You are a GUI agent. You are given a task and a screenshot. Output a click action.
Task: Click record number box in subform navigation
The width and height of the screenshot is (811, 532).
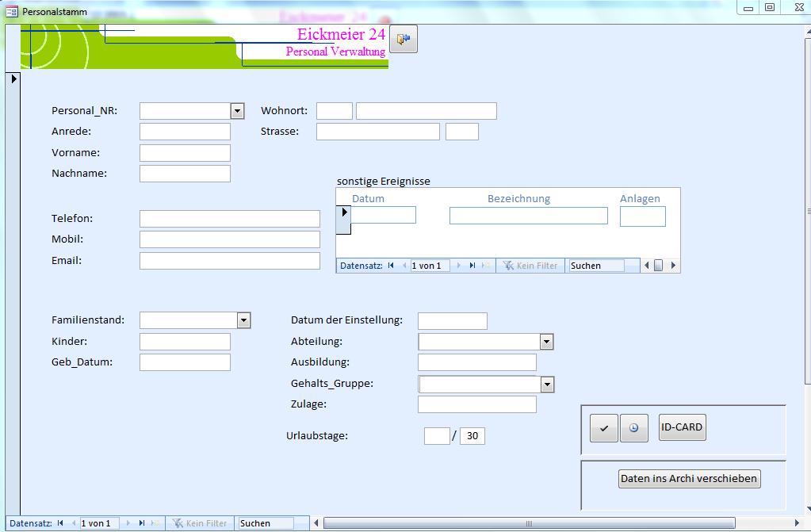[430, 266]
